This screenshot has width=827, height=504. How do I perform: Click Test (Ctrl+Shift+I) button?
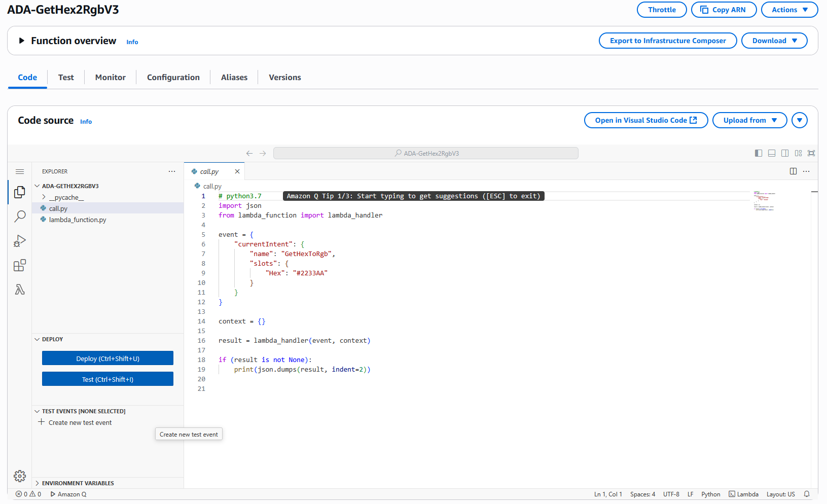[107, 379]
